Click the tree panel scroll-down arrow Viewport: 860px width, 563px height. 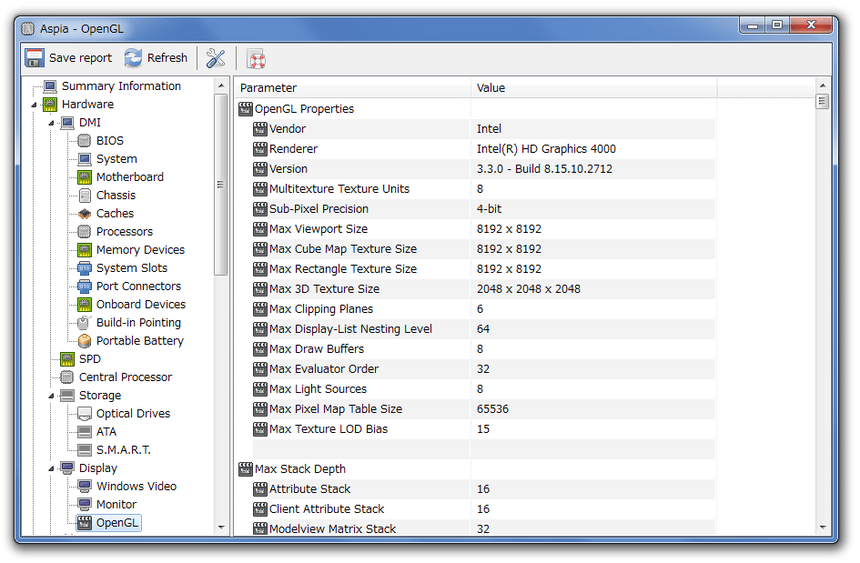(221, 527)
